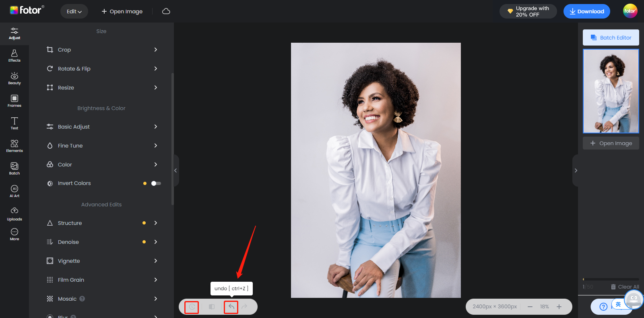Expand the Denoise settings
644x318 pixels.
(101, 242)
